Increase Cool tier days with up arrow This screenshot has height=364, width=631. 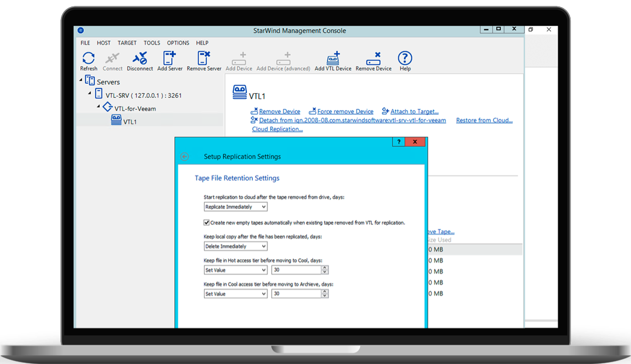point(325,291)
